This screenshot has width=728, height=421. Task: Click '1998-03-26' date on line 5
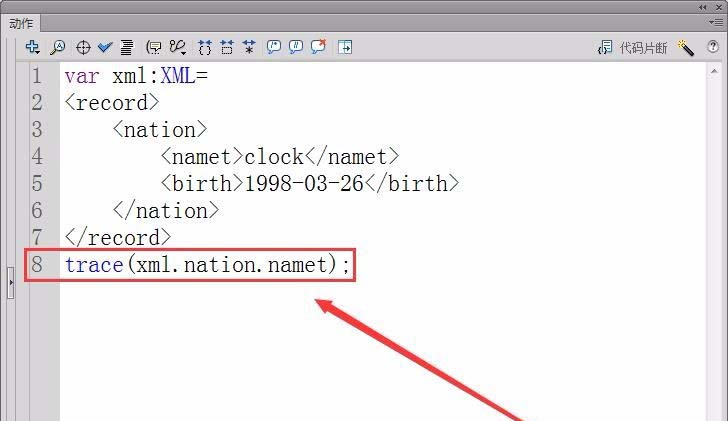pos(304,184)
